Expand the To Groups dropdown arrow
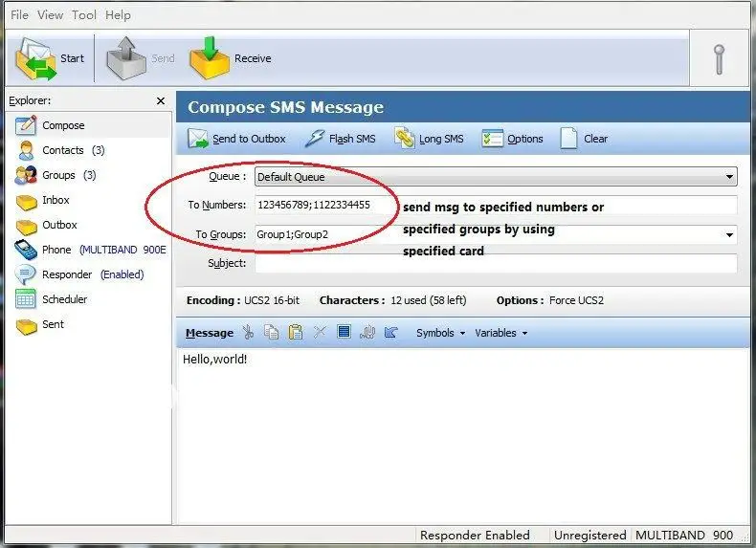This screenshot has height=548, width=756. (x=730, y=234)
